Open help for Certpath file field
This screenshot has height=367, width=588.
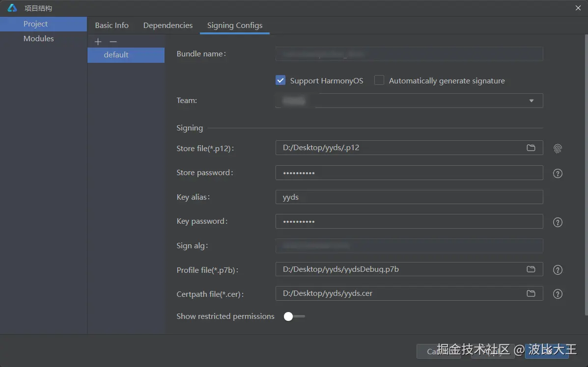pos(558,294)
